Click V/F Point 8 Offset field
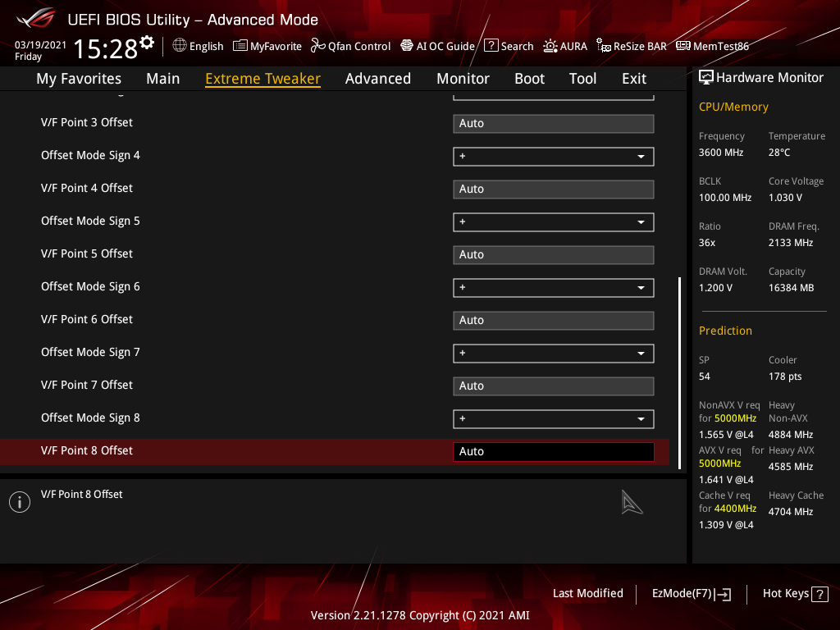 [554, 452]
